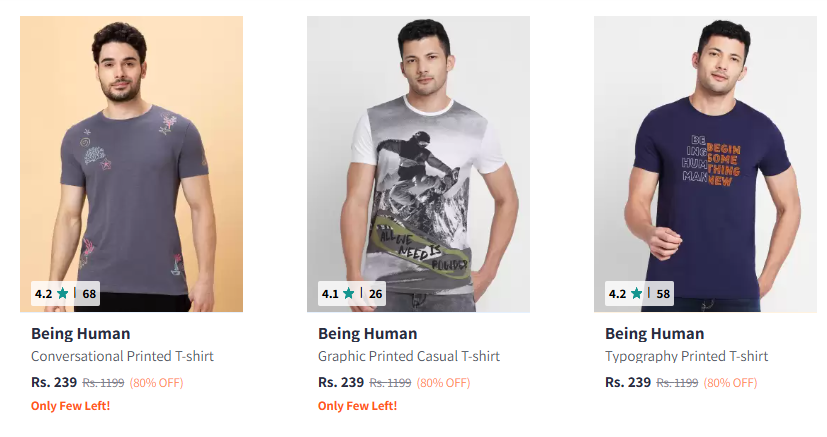The height and width of the screenshot is (437, 827).
Task: Click Rs. 239 price of Graphic T-shirt
Action: (x=341, y=382)
